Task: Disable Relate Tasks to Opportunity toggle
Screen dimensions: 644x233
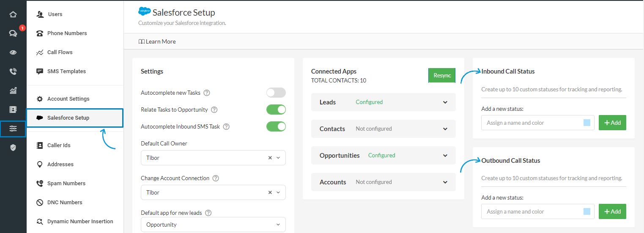Action: 276,110
